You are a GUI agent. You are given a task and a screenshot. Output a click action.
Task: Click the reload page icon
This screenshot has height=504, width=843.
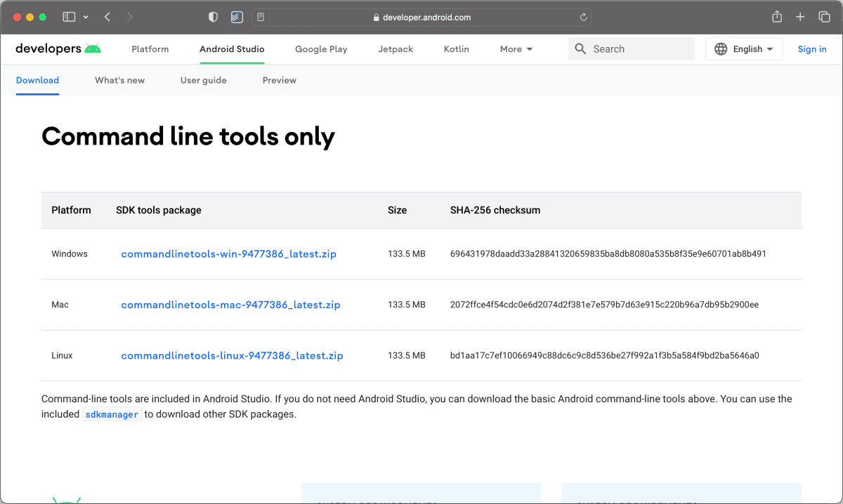(x=583, y=18)
